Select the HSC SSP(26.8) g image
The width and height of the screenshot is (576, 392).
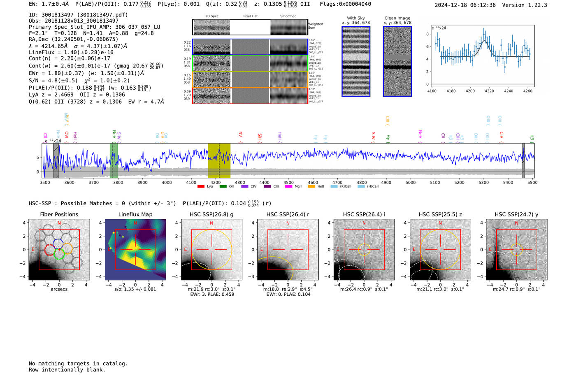tap(211, 250)
